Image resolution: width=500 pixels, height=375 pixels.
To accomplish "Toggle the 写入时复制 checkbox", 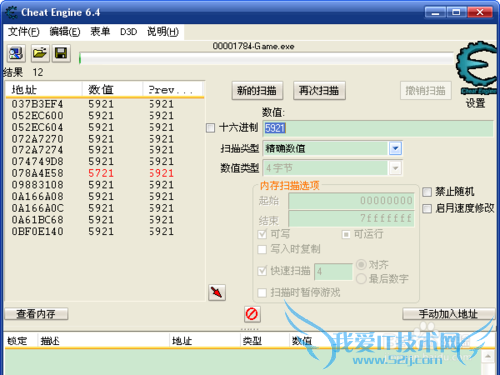I will click(262, 249).
